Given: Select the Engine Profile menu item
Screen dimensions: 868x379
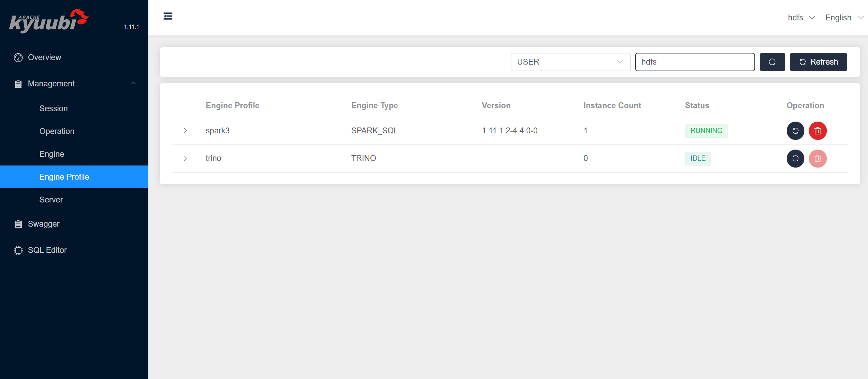Looking at the screenshot, I should coord(74,177).
